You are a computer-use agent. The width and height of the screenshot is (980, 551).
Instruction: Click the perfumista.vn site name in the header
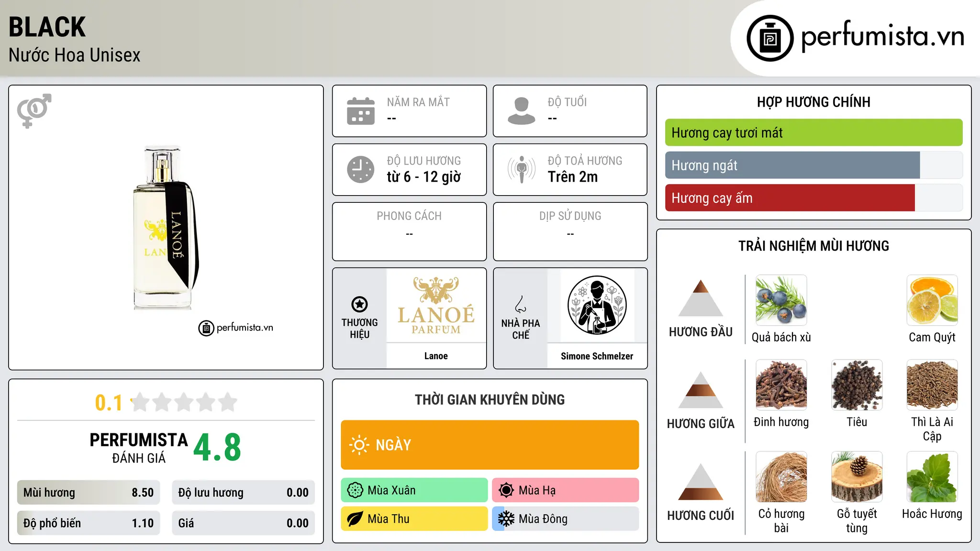pyautogui.click(x=882, y=37)
